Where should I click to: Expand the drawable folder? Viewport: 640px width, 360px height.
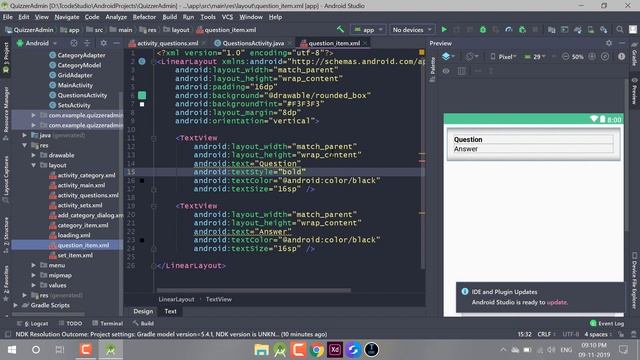(34, 155)
